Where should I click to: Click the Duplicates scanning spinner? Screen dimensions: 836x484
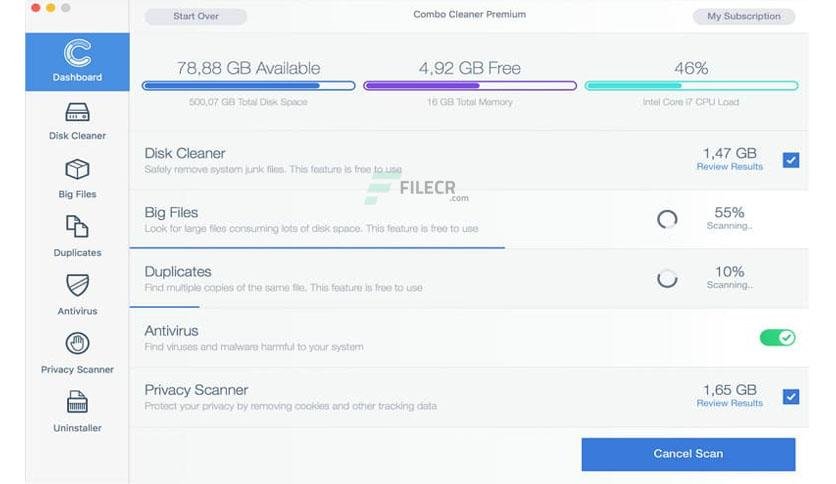tap(667, 278)
